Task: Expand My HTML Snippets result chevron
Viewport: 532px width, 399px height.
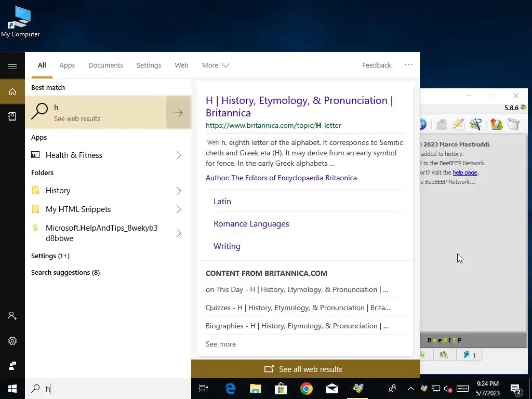Action: pos(179,209)
